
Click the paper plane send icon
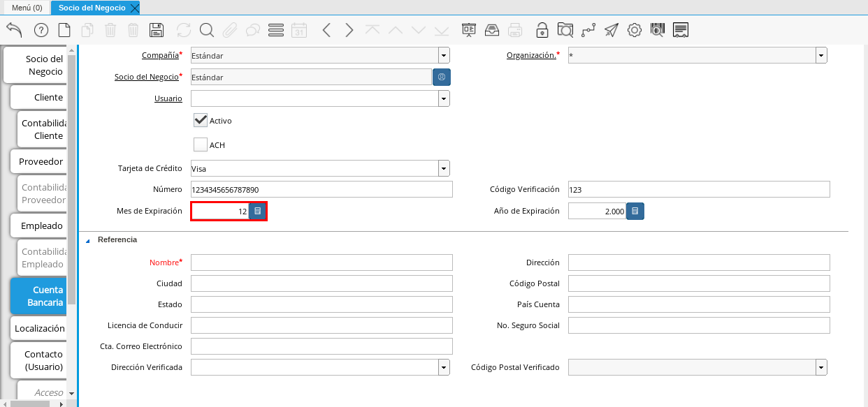612,30
